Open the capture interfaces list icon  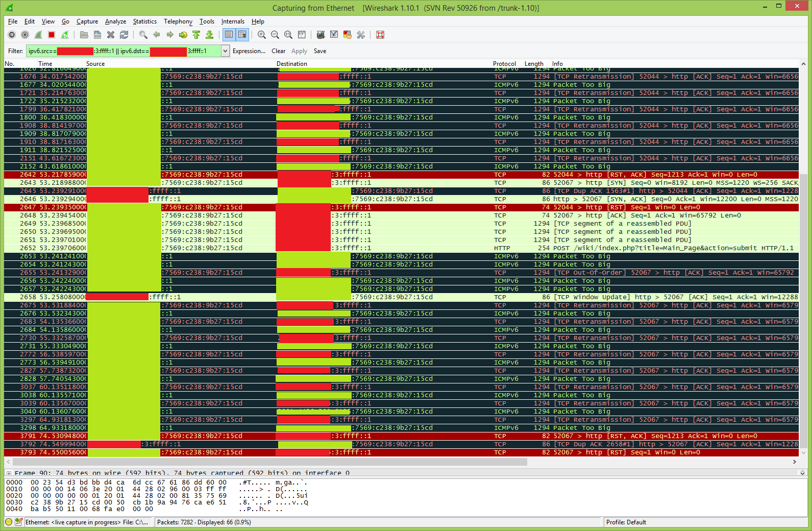coord(12,35)
